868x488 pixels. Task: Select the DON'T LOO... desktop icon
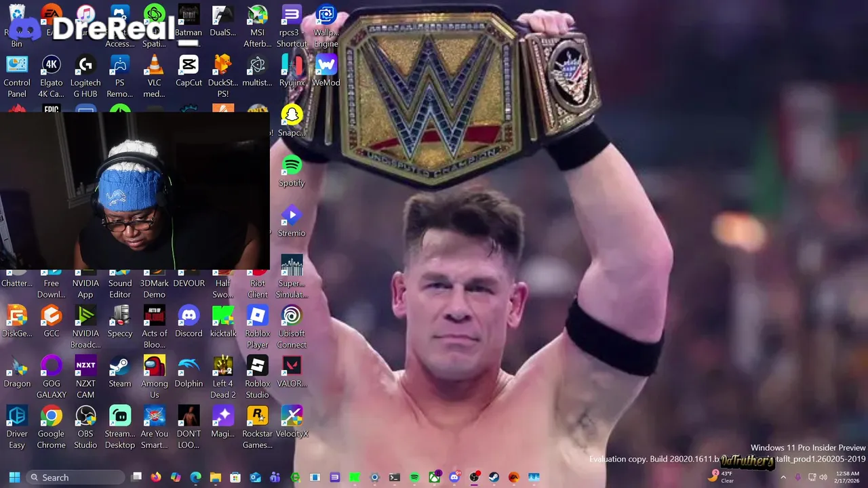click(x=189, y=428)
